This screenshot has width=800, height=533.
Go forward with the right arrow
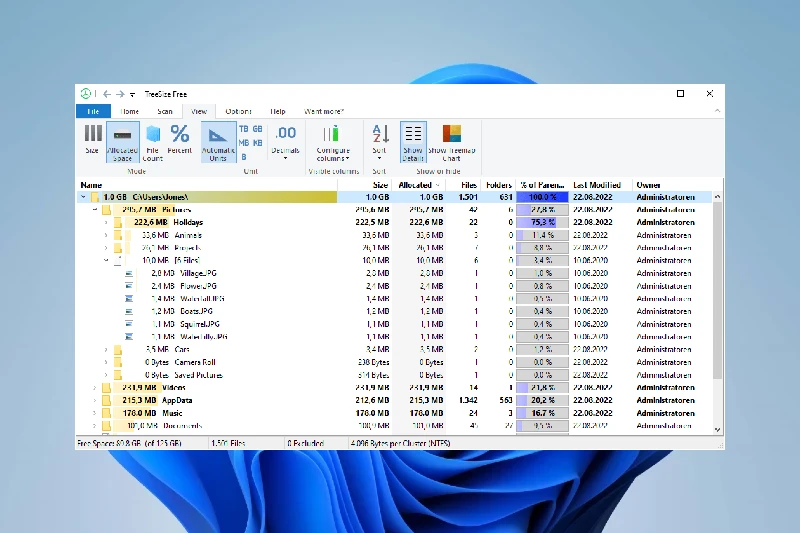(120, 94)
